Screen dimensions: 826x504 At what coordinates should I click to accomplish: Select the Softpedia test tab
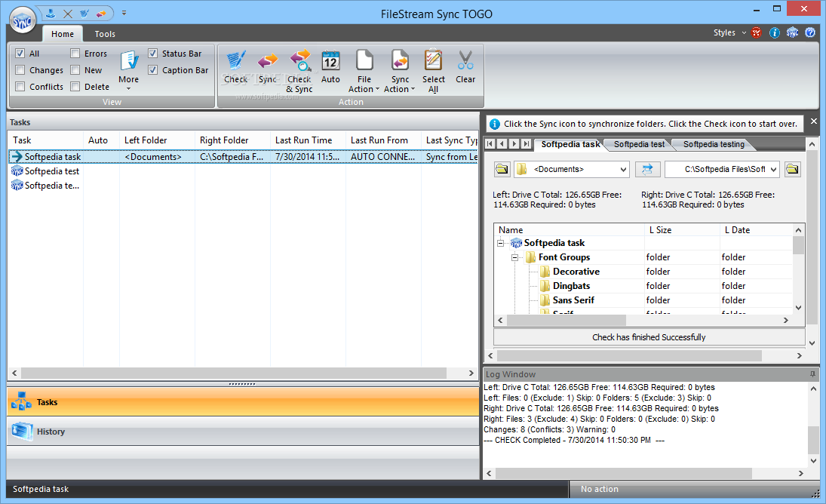pos(639,144)
